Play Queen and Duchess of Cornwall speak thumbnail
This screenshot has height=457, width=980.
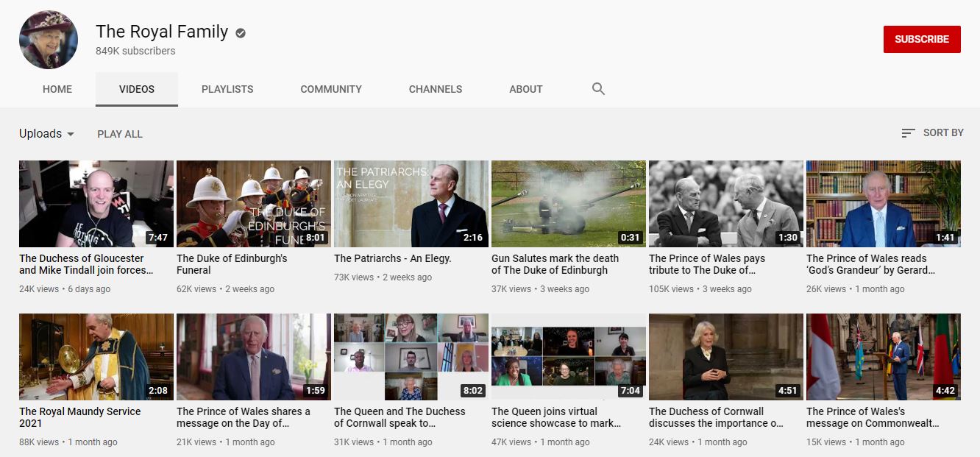pos(411,357)
